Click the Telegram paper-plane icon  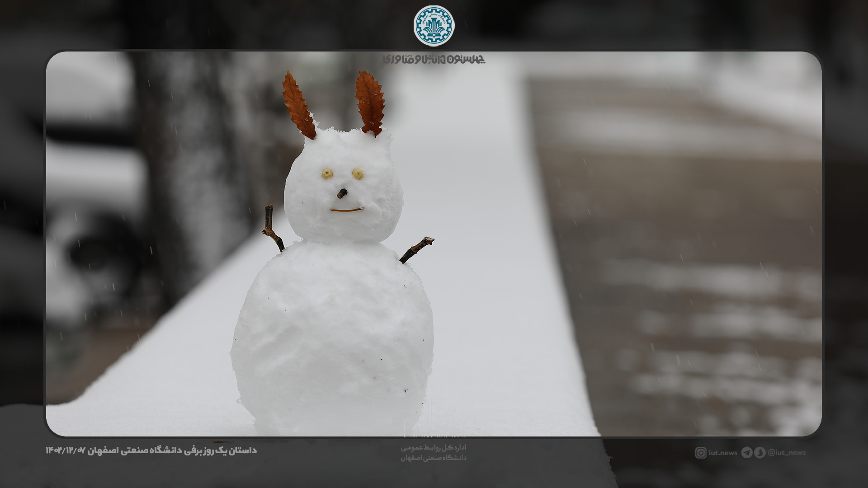pyautogui.click(x=747, y=453)
